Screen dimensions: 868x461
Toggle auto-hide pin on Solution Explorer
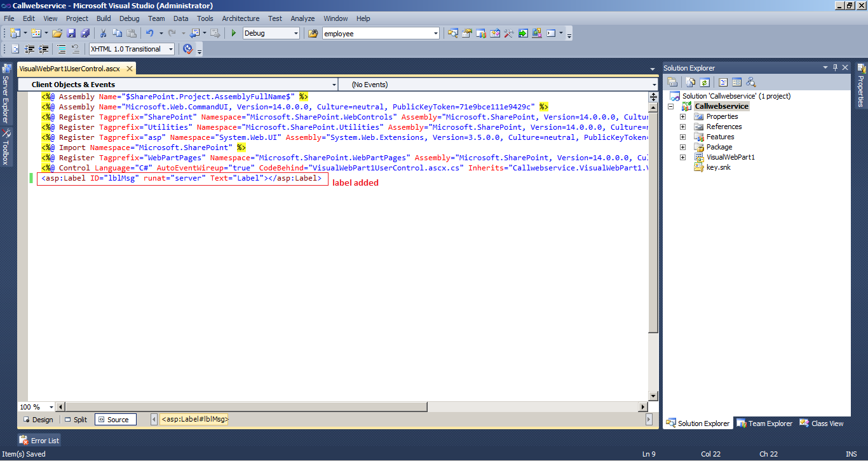pyautogui.click(x=835, y=67)
